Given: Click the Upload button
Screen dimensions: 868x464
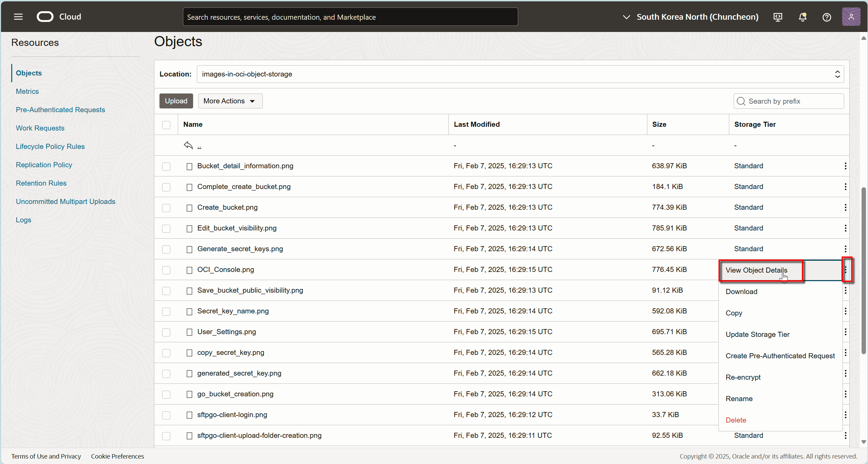Looking at the screenshot, I should click(x=176, y=101).
